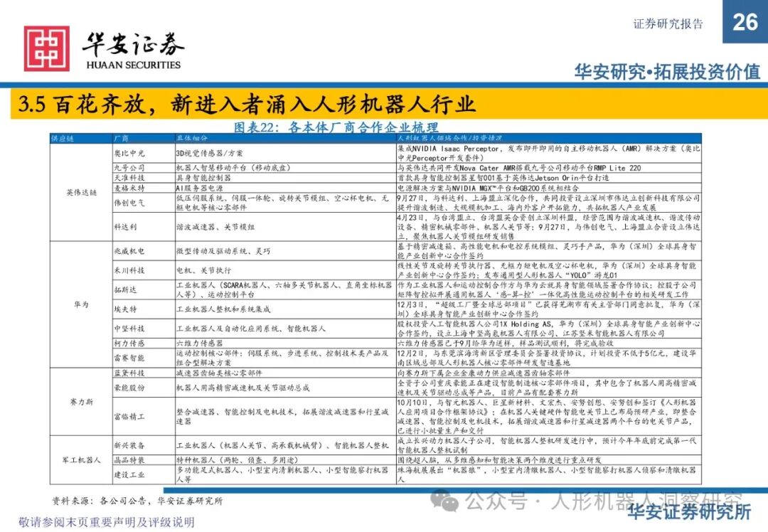The height and width of the screenshot is (532, 768).
Task: Click the '电机、关节执行' cell
Action: pos(286,270)
